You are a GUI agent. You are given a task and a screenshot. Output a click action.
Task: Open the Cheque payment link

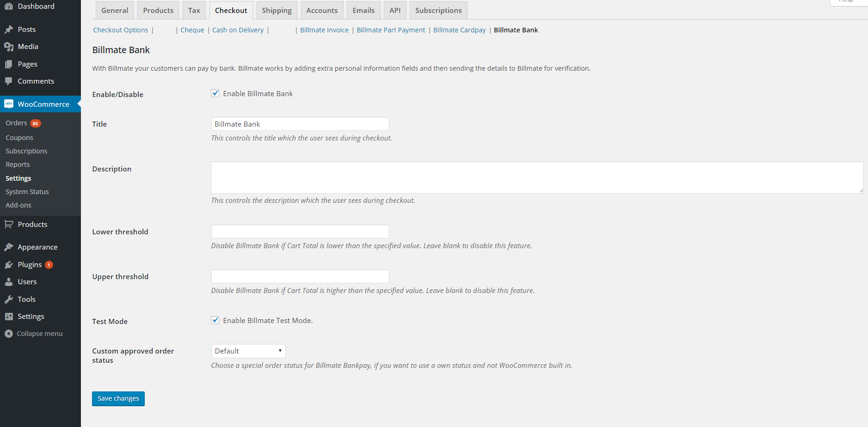click(192, 30)
